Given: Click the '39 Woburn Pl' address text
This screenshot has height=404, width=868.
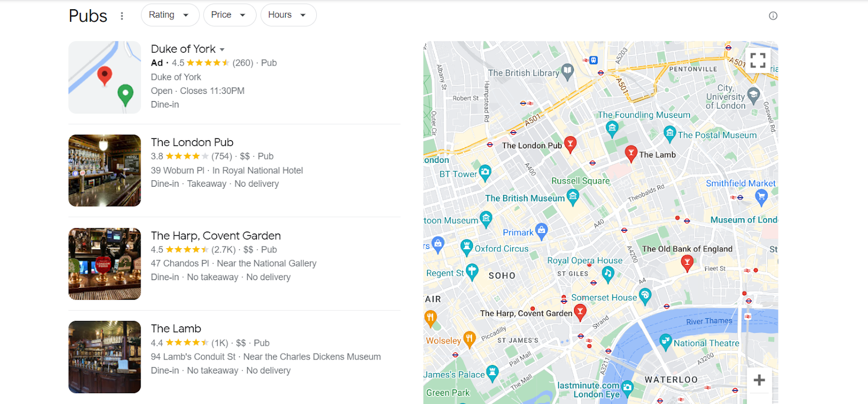Looking at the screenshot, I should coord(177,171).
